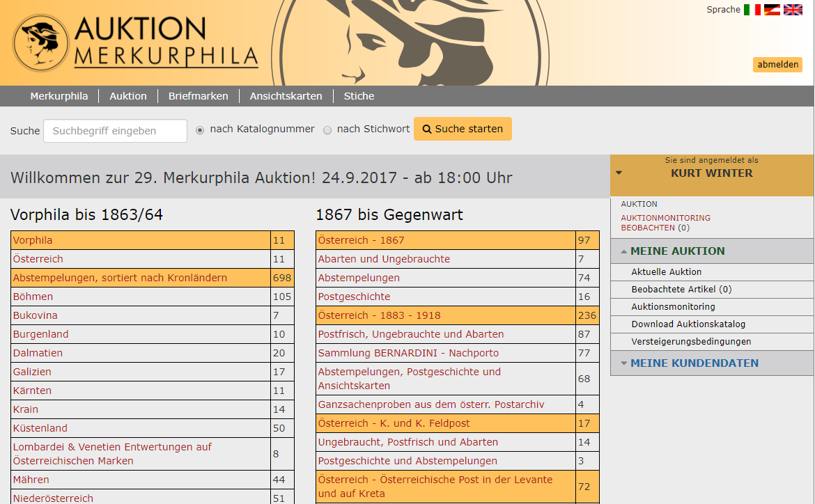Open Österreich - K. und K. Feldpost
The width and height of the screenshot is (815, 504).
coord(394,423)
